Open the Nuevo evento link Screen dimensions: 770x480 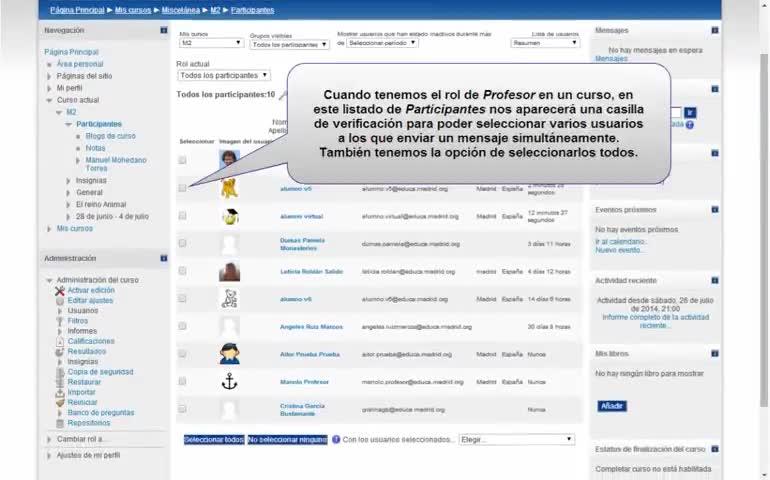(619, 250)
